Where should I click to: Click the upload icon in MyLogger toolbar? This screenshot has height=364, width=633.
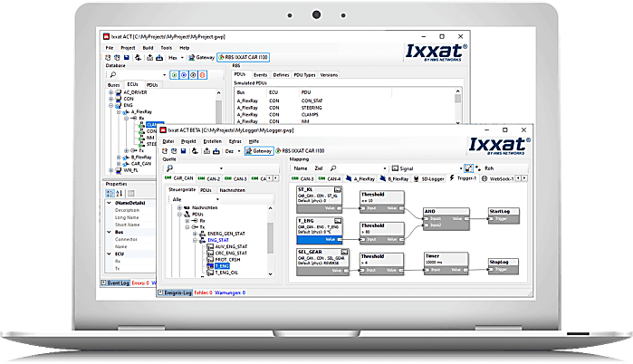pyautogui.click(x=206, y=151)
